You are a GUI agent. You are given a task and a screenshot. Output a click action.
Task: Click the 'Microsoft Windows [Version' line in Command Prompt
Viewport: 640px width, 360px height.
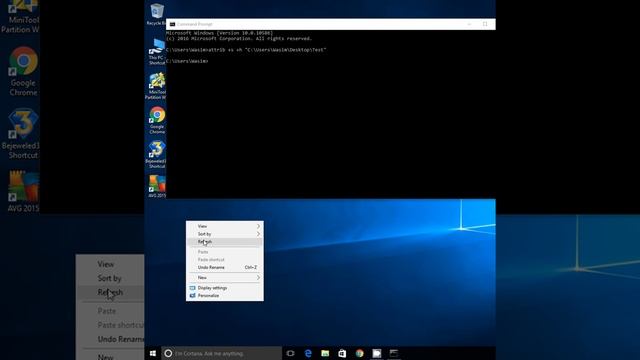[x=220, y=33]
